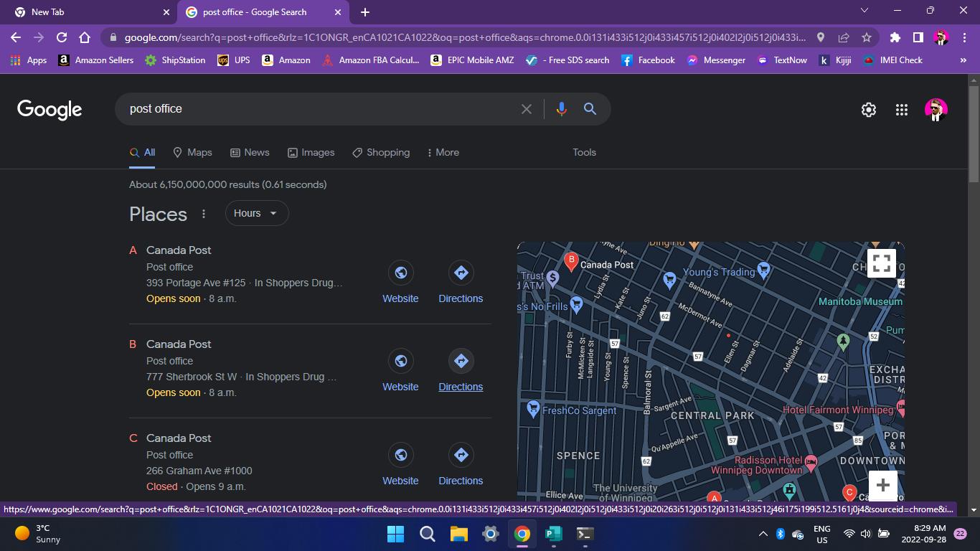Open File Explorer from the taskbar
This screenshot has width=980, height=551.
[x=458, y=534]
